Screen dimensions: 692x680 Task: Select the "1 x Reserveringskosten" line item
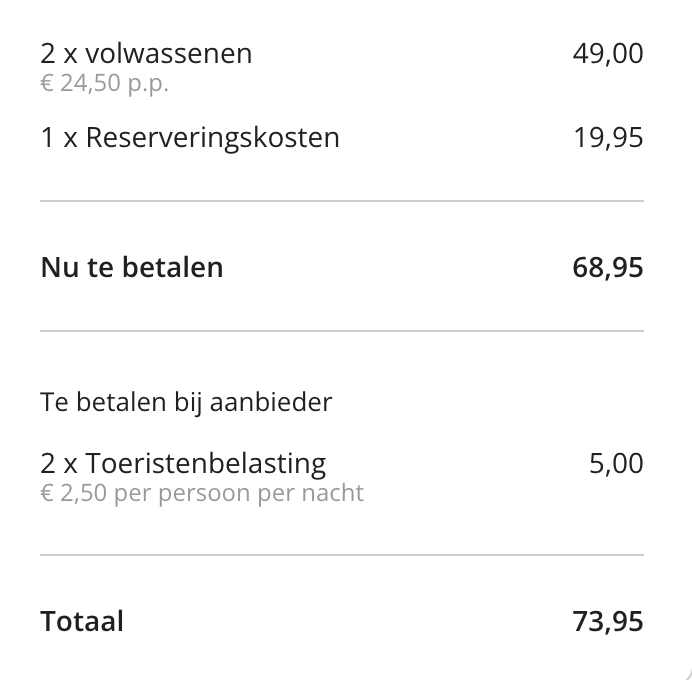pos(190,138)
